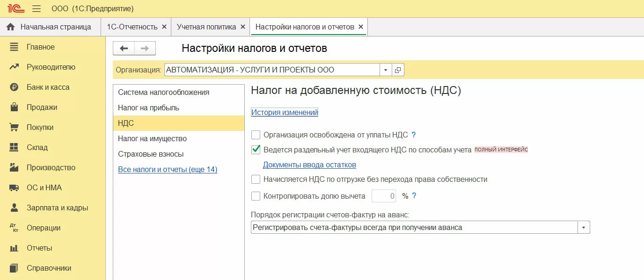Click the home icon on Начальная страница
This screenshot has width=644, height=280.
[11, 27]
